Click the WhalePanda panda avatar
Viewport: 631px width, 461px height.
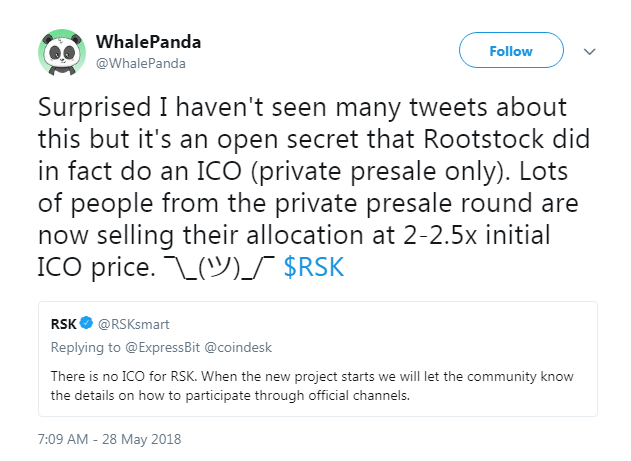tap(61, 51)
